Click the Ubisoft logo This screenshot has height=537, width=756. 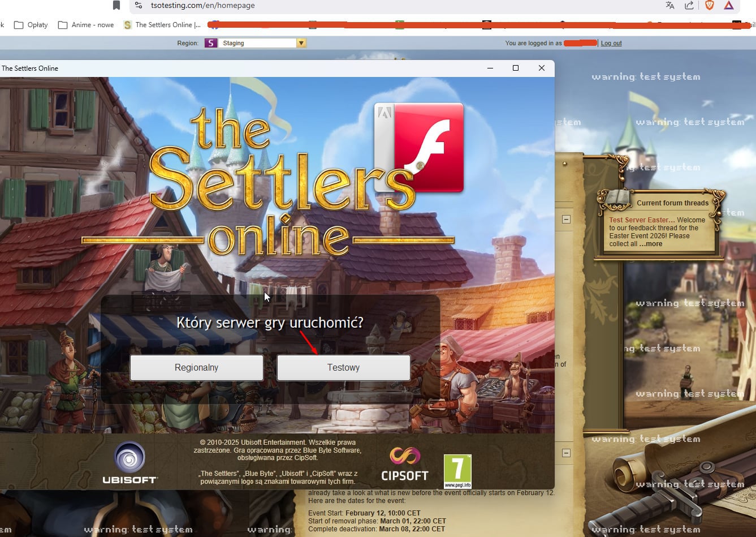click(x=130, y=462)
